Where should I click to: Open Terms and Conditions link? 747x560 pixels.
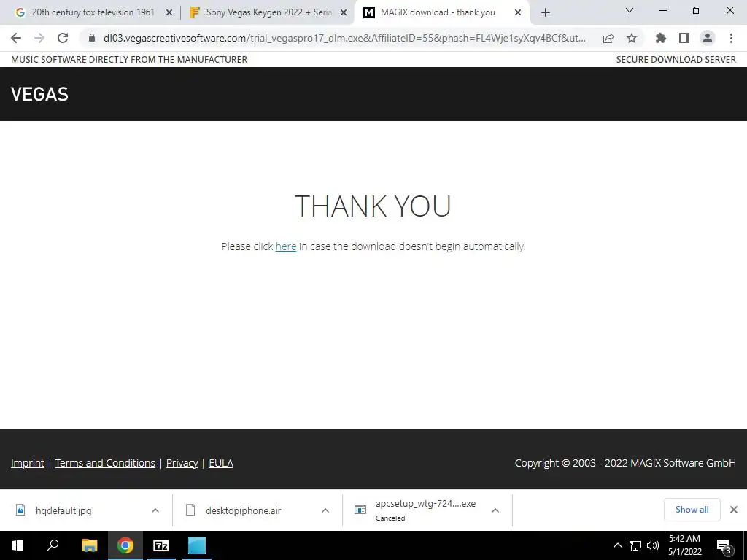(x=105, y=463)
